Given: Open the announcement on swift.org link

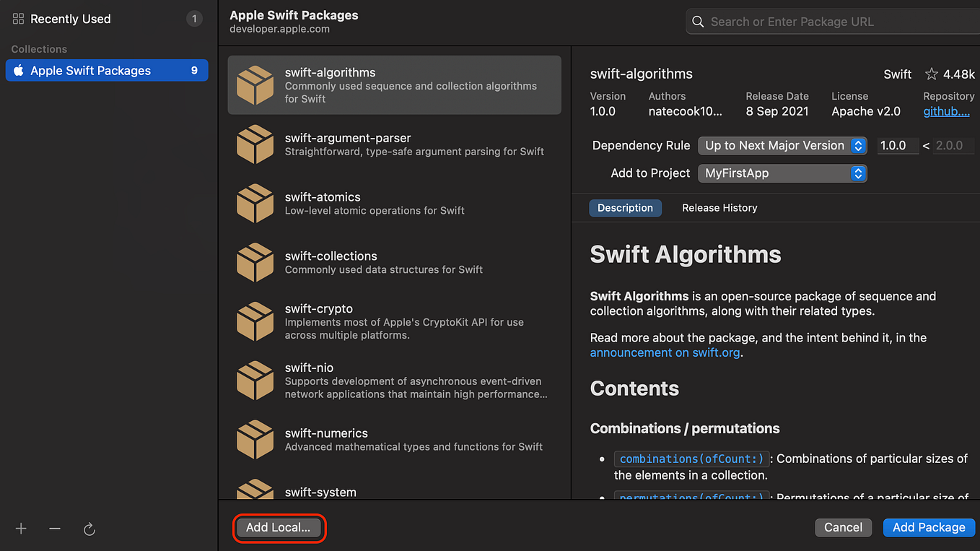Looking at the screenshot, I should coord(665,352).
